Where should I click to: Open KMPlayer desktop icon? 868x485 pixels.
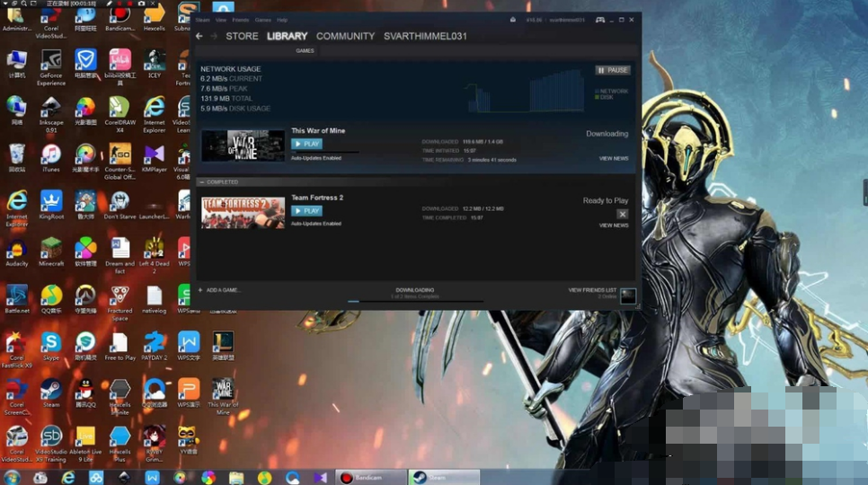tap(154, 158)
